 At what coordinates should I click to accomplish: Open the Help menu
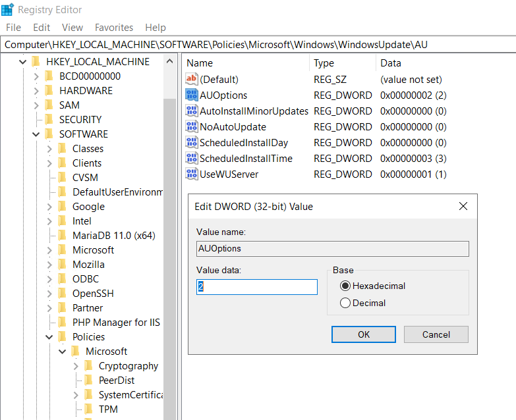156,27
